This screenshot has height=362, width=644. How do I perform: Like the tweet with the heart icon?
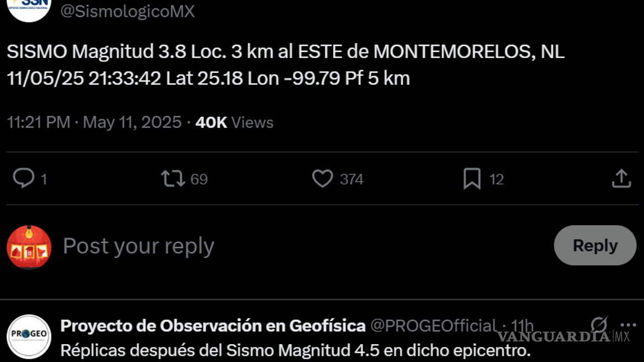click(323, 179)
